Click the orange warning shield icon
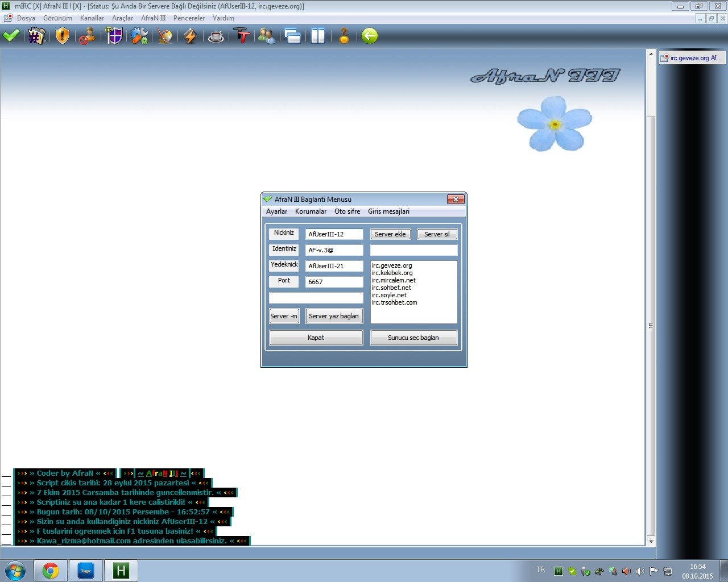This screenshot has height=582, width=728. (63, 36)
